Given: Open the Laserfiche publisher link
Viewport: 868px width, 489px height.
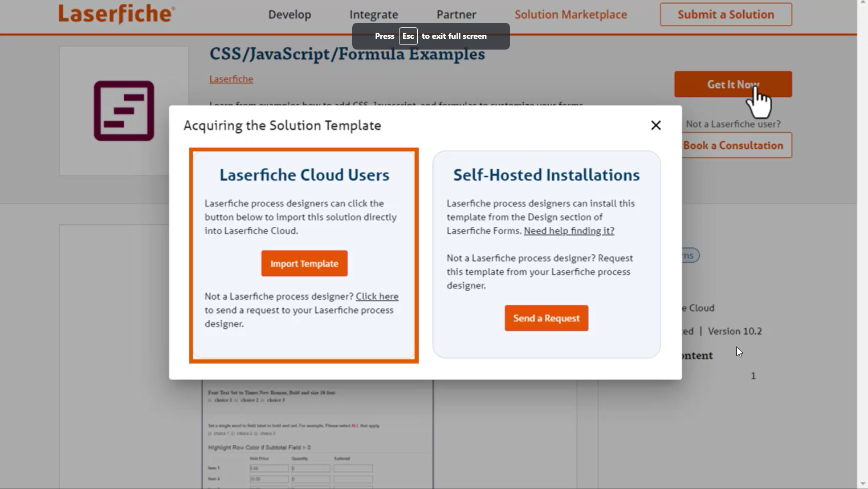Looking at the screenshot, I should (231, 79).
